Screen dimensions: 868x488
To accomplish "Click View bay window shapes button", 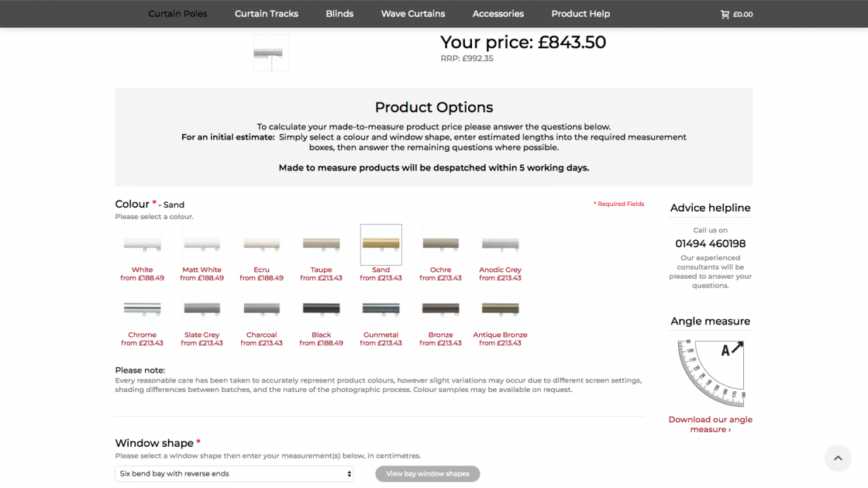I will pos(427,473).
